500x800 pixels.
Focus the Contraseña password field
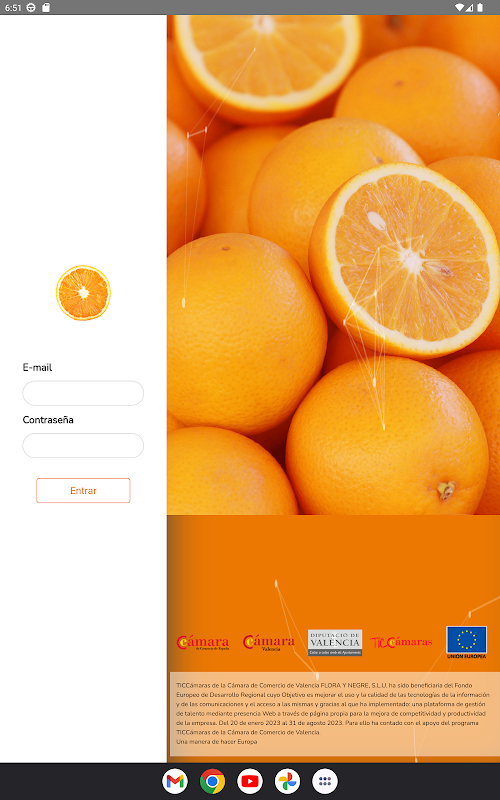pos(83,445)
